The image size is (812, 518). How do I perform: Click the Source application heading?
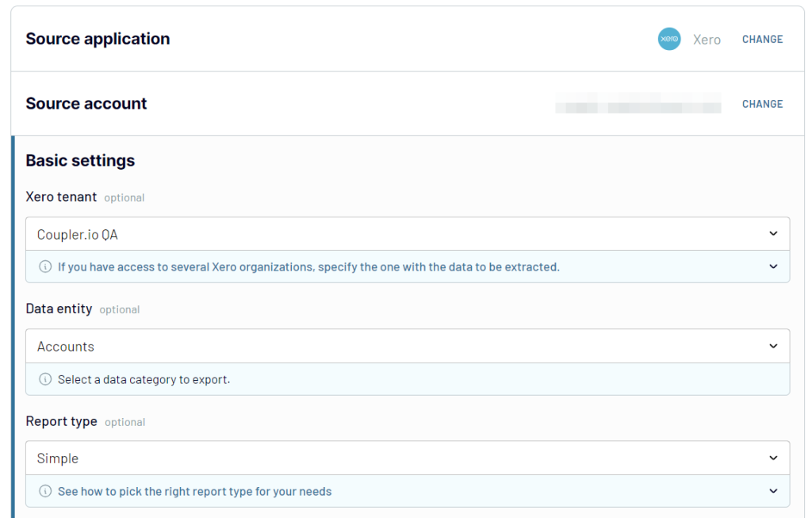point(98,39)
